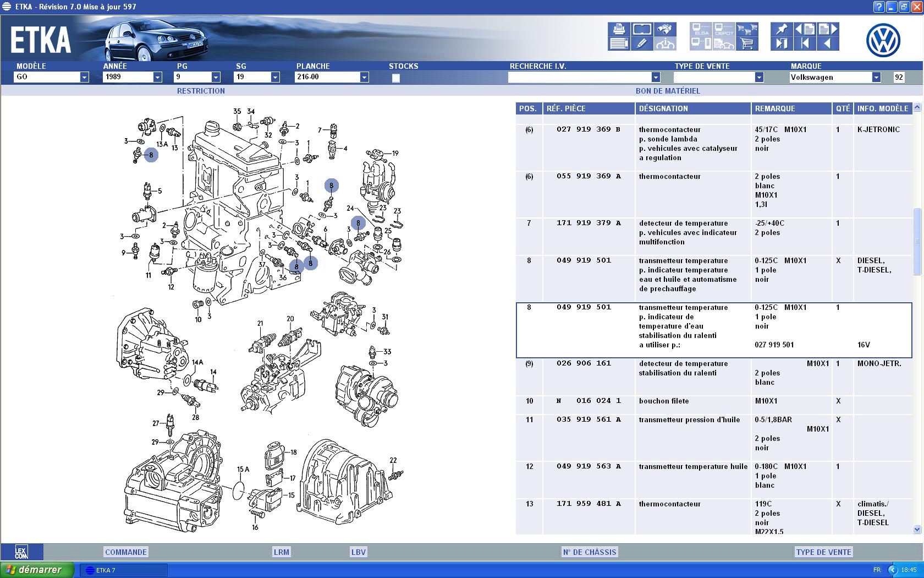Open the RECHERCHE I.V. dropdown

(656, 77)
